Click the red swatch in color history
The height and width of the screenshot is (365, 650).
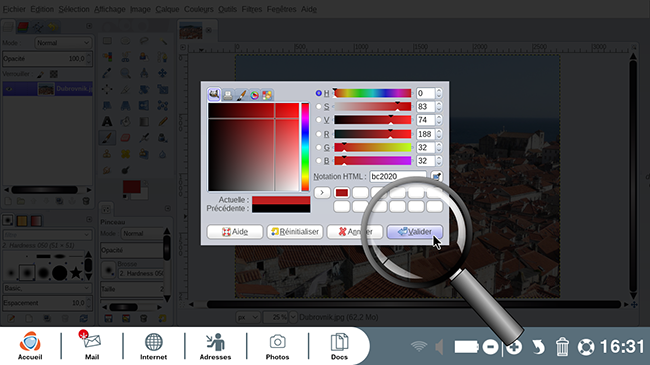tap(342, 192)
